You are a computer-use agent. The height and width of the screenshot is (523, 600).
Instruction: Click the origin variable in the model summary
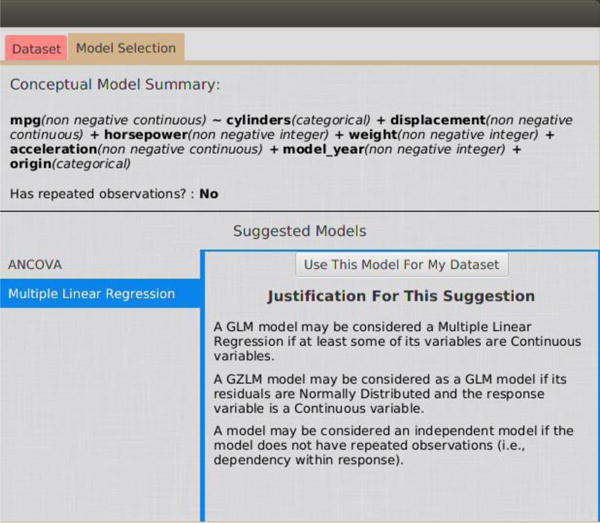click(29, 164)
